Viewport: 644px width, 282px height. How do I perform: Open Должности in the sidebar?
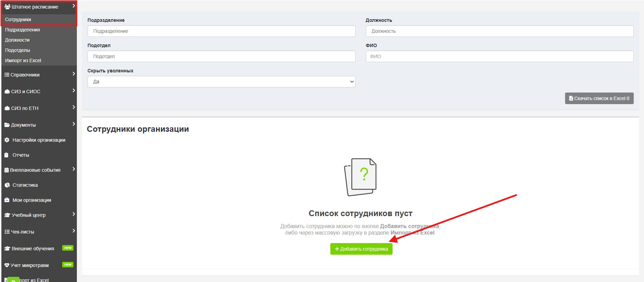pyautogui.click(x=17, y=40)
